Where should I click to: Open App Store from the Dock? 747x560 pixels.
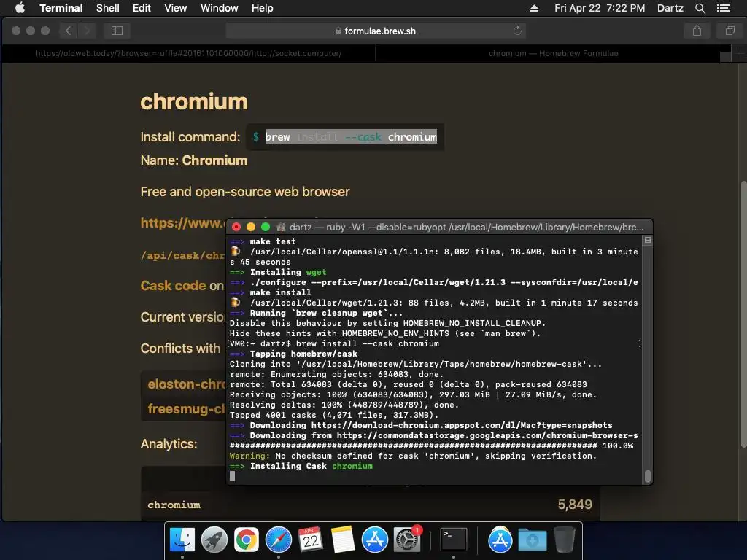374,540
